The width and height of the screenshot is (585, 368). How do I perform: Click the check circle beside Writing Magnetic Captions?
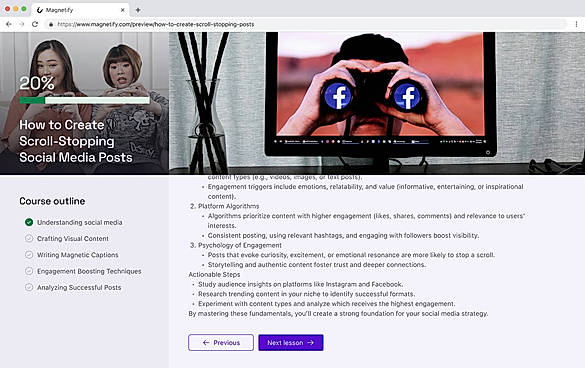coord(29,255)
